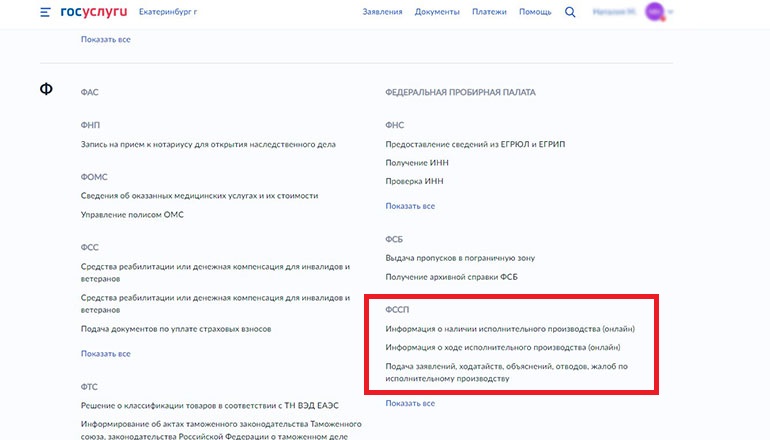Open Подача документов по уплате страховых взносов
Screen dimensions: 770x440
click(x=176, y=328)
